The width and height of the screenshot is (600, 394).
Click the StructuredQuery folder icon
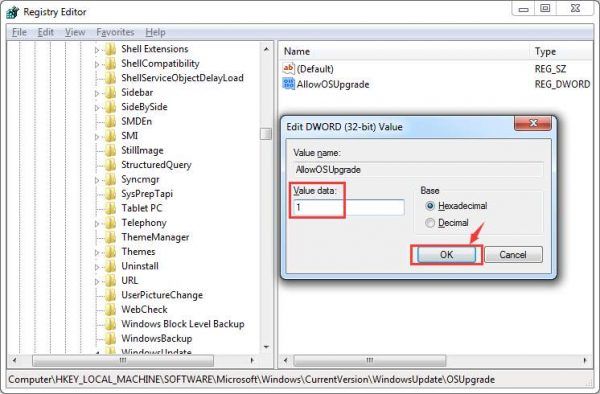pyautogui.click(x=110, y=165)
